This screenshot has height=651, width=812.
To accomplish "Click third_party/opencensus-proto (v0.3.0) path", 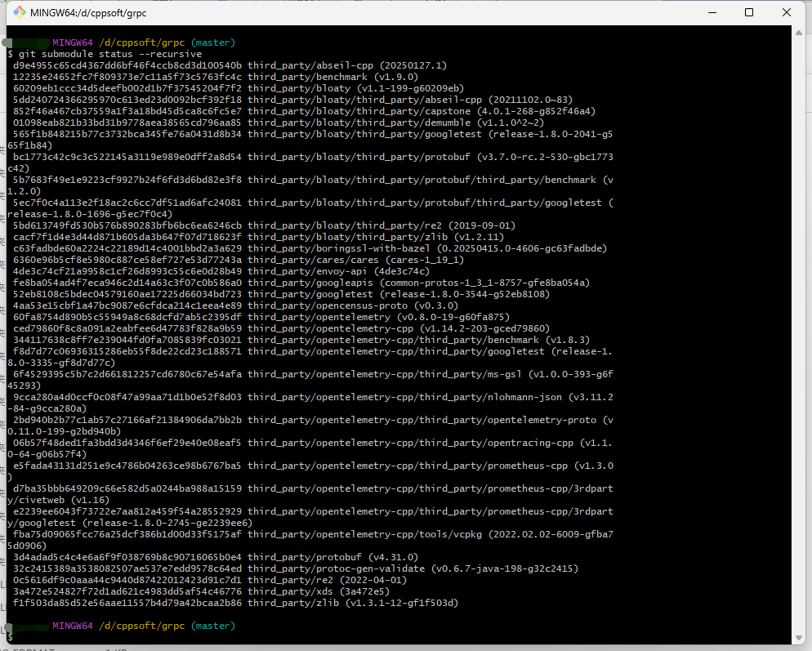I will coord(328,305).
